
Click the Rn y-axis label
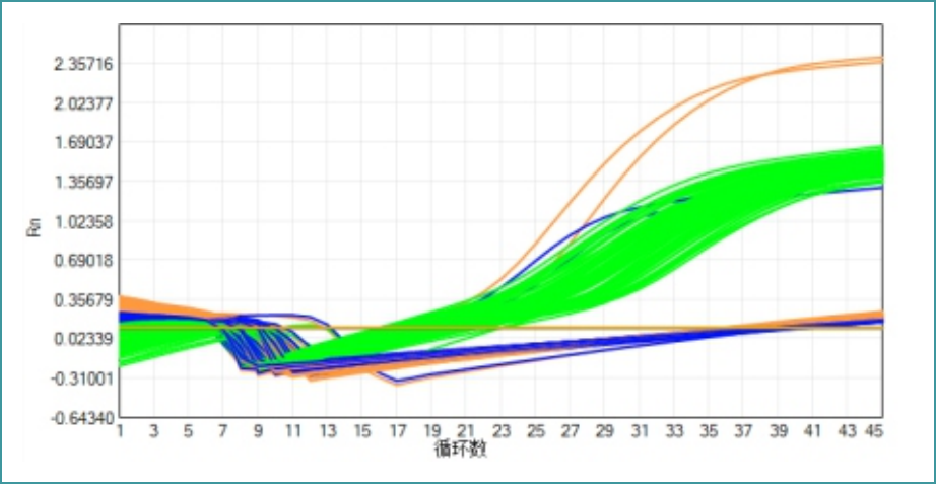[33, 229]
